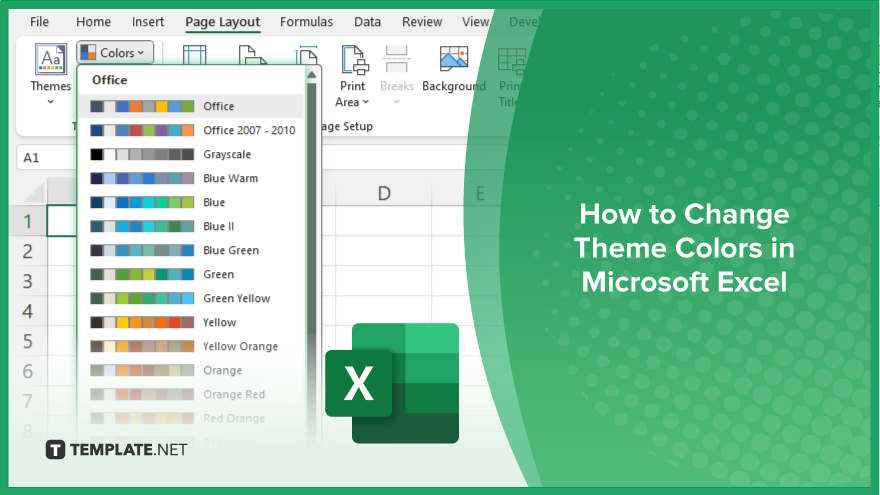
Task: Click the Select All corner triangle
Action: click(34, 192)
